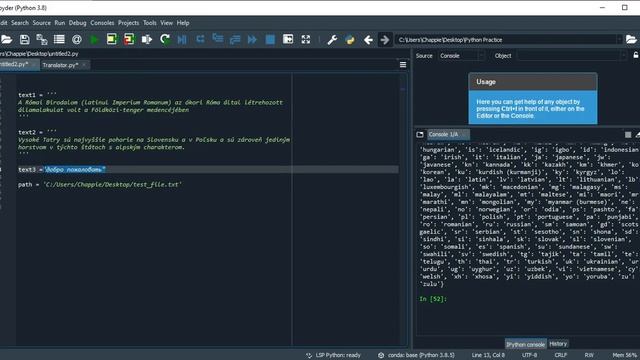Viewport: 640px width, 360px height.
Task: Run current cell icon
Action: (x=111, y=40)
